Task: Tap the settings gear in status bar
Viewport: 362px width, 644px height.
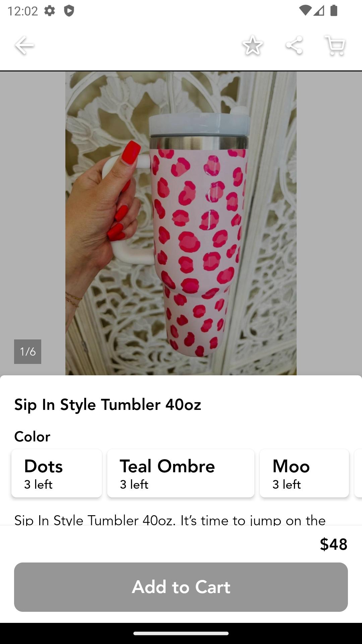Action: (50, 11)
